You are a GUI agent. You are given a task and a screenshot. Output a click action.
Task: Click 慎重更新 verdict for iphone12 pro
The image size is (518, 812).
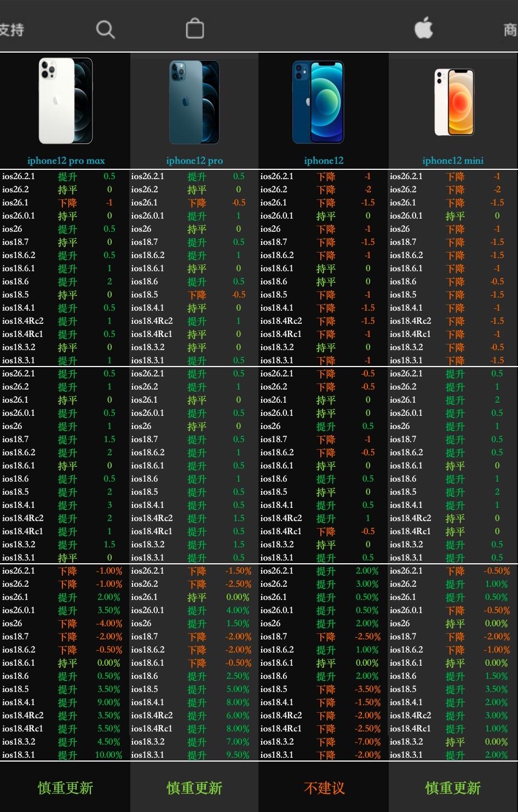[194, 788]
